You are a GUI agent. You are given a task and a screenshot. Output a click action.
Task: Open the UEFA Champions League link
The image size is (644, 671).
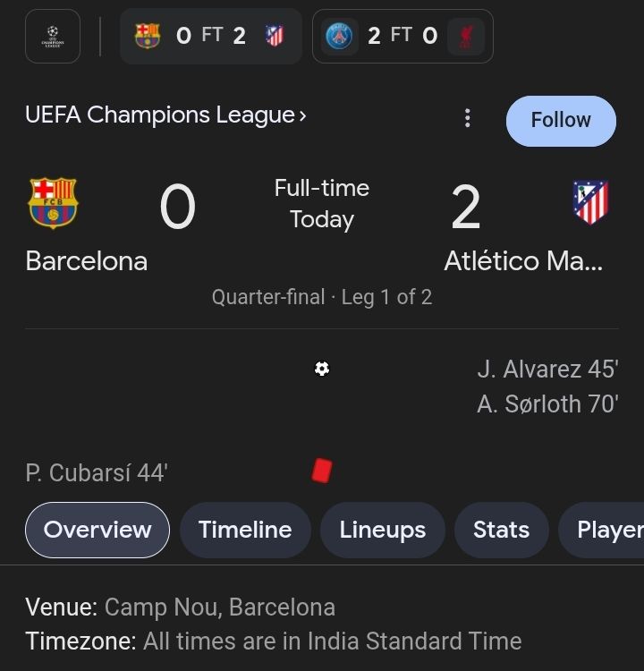tap(165, 115)
